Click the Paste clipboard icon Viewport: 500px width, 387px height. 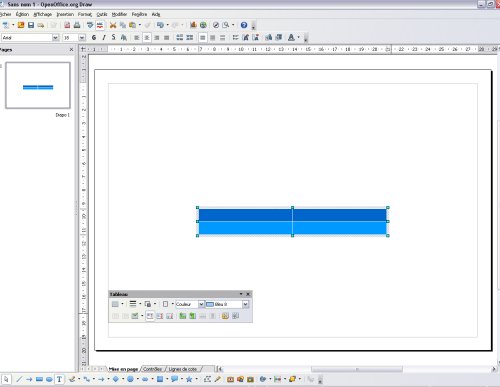point(133,25)
